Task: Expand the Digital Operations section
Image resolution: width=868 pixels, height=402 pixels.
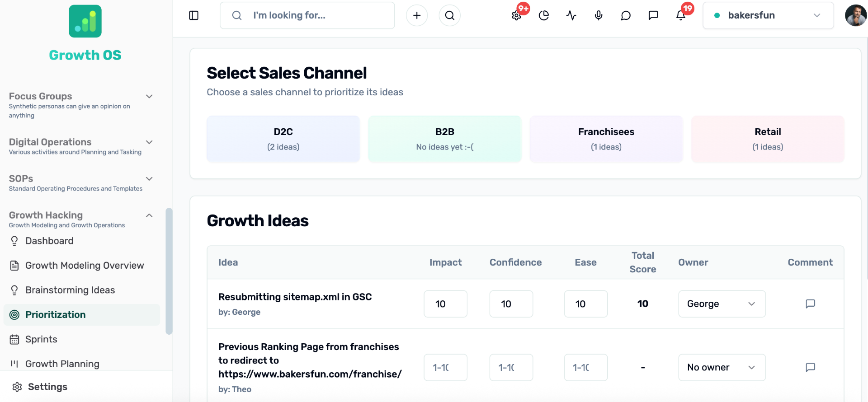Action: click(81, 146)
